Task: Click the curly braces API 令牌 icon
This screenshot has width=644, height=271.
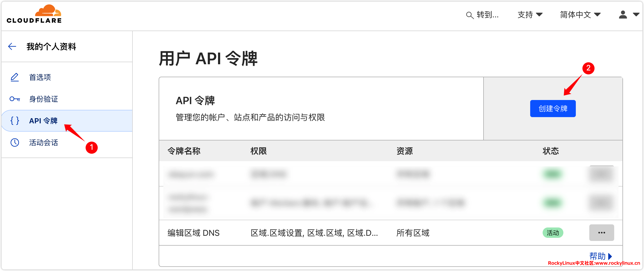Action: pyautogui.click(x=15, y=121)
